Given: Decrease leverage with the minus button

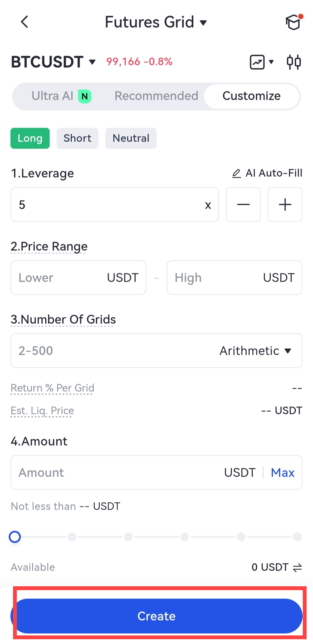Looking at the screenshot, I should pyautogui.click(x=243, y=205).
